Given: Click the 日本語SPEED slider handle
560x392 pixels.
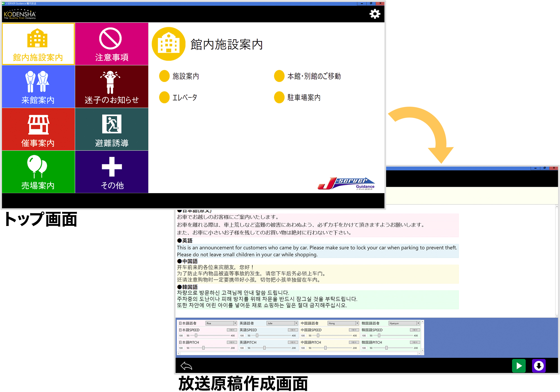Looking at the screenshot, I should [196, 335].
